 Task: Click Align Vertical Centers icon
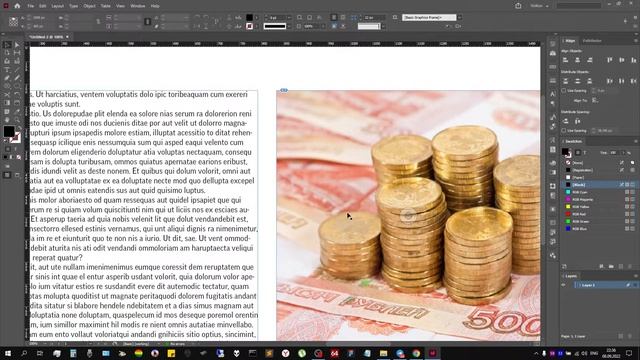tap(621, 60)
